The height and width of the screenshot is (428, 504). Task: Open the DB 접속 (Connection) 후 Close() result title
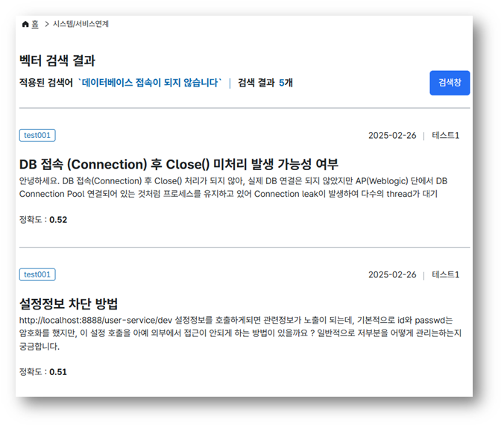click(179, 164)
